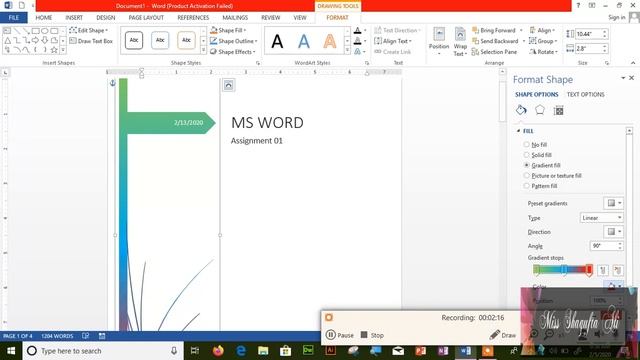
Task: Open the Shape Outline options
Action: tap(234, 41)
